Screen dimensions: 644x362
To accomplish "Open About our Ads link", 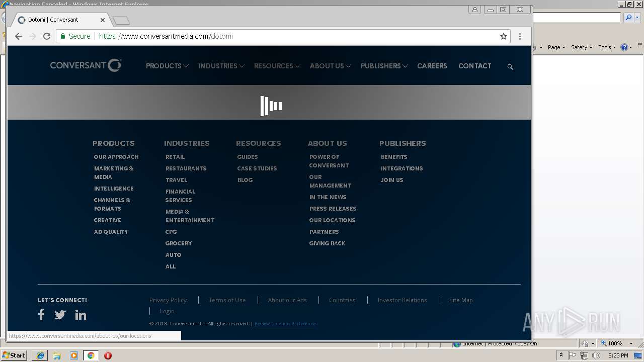I will pyautogui.click(x=287, y=300).
